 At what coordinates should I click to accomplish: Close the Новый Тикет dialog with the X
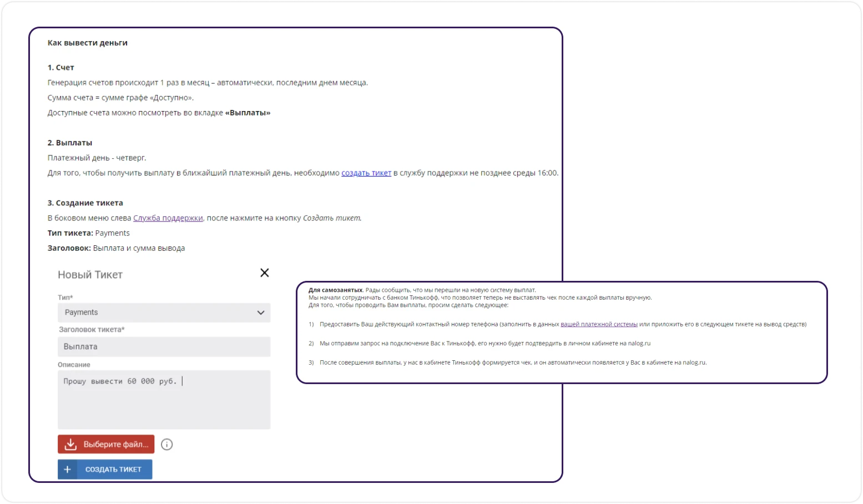265,273
